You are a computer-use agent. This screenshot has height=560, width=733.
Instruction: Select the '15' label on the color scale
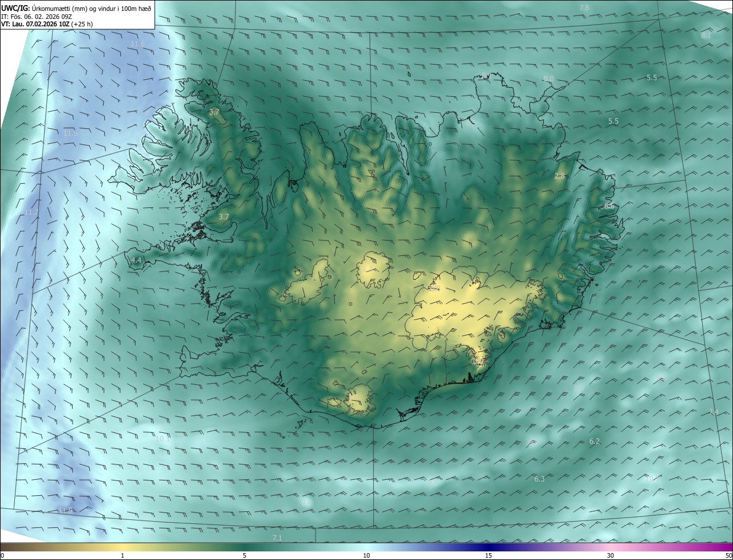pos(488,555)
